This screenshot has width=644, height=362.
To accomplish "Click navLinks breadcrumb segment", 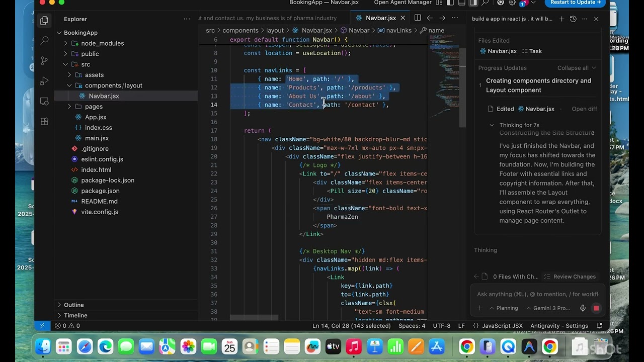I will [394, 30].
